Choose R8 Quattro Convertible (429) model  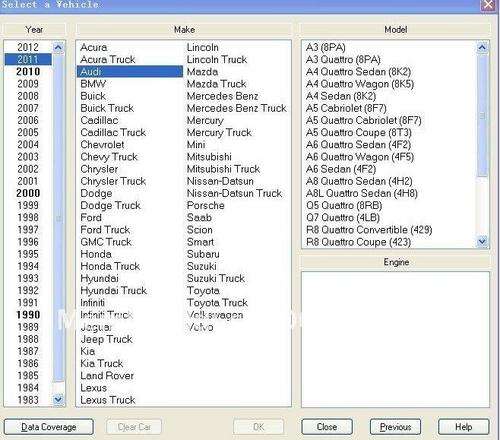pyautogui.click(x=369, y=230)
